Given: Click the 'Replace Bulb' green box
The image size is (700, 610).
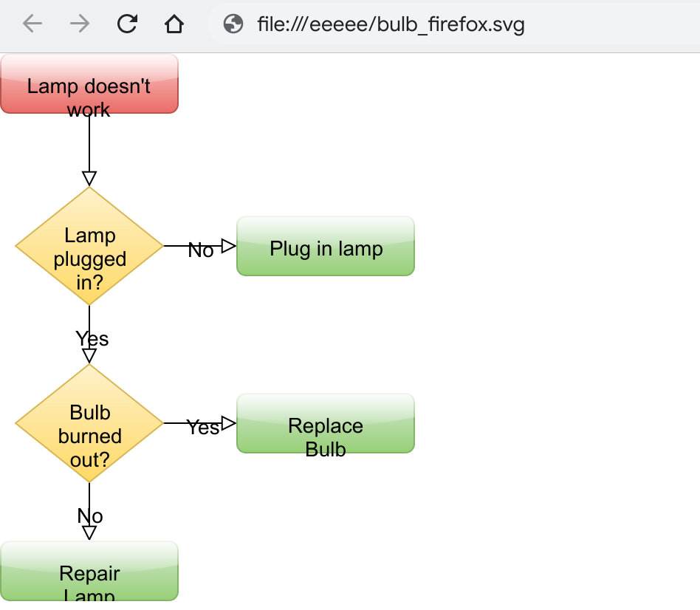Looking at the screenshot, I should pos(325,423).
